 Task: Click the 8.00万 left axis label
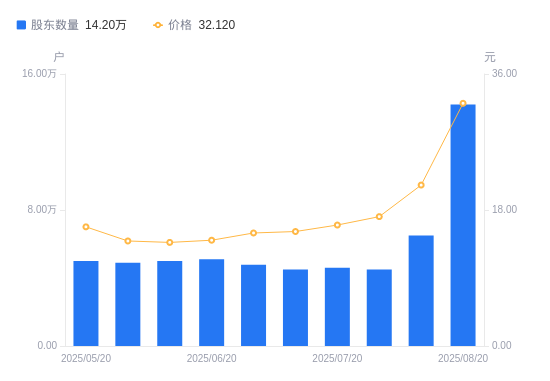tap(42, 209)
